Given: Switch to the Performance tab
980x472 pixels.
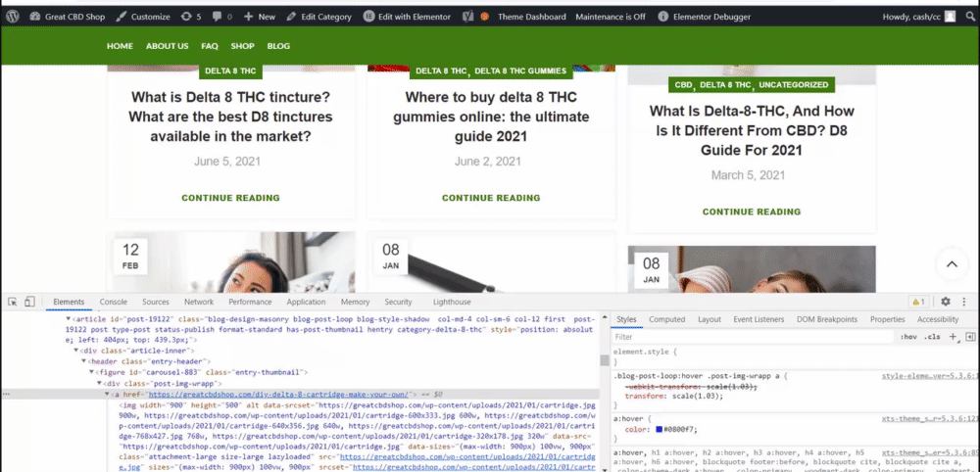Looking at the screenshot, I should [250, 302].
